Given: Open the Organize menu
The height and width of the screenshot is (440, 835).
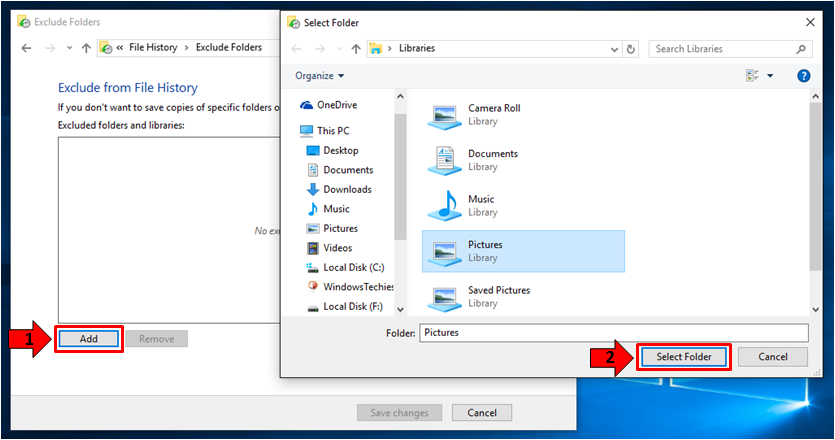Looking at the screenshot, I should coord(320,76).
